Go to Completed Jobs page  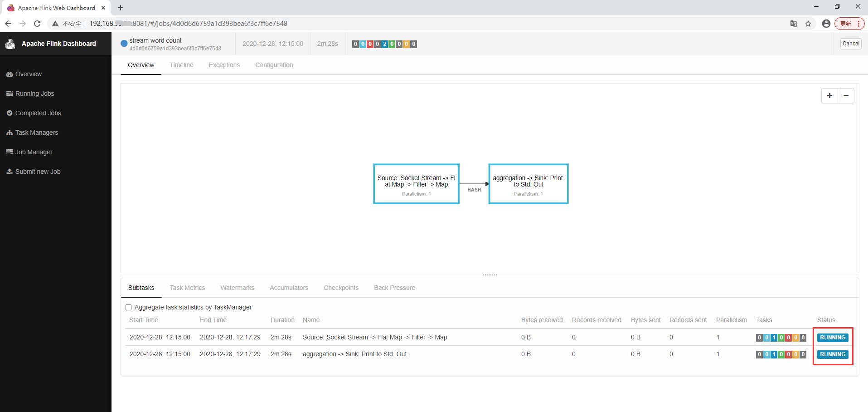tap(38, 113)
